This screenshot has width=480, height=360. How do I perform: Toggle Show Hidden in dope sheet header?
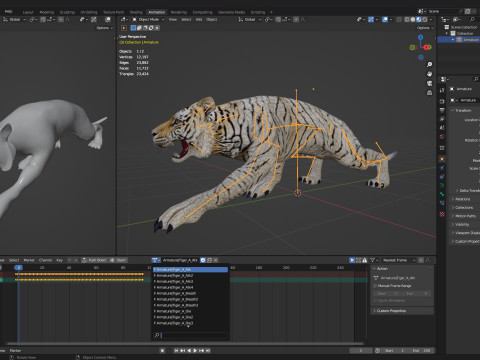click(x=358, y=260)
